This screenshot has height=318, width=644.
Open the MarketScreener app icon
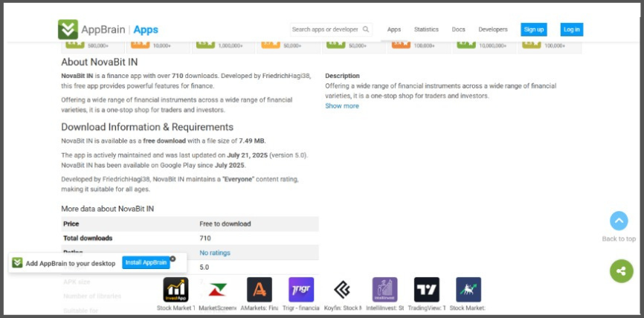218,290
